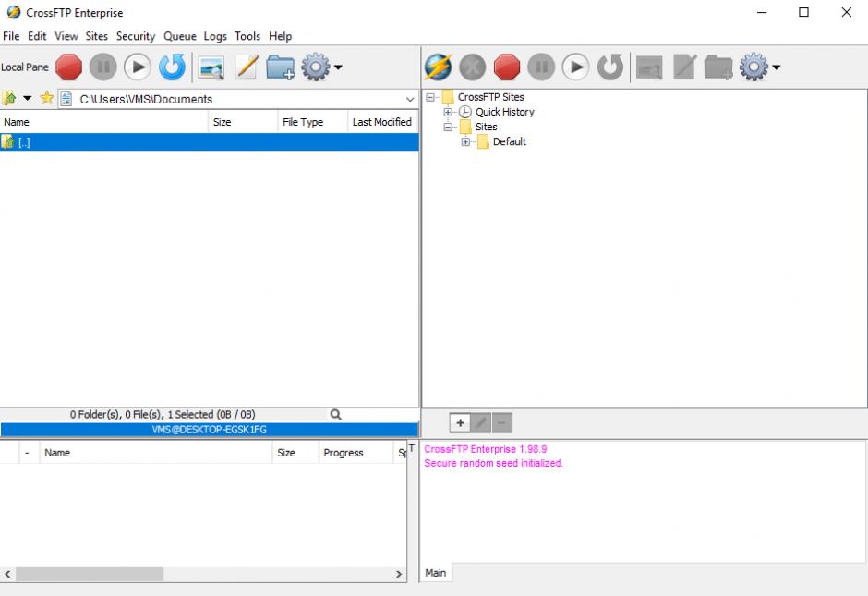Viewport: 868px width, 596px height.
Task: Click the local View image icon
Action: pos(211,67)
